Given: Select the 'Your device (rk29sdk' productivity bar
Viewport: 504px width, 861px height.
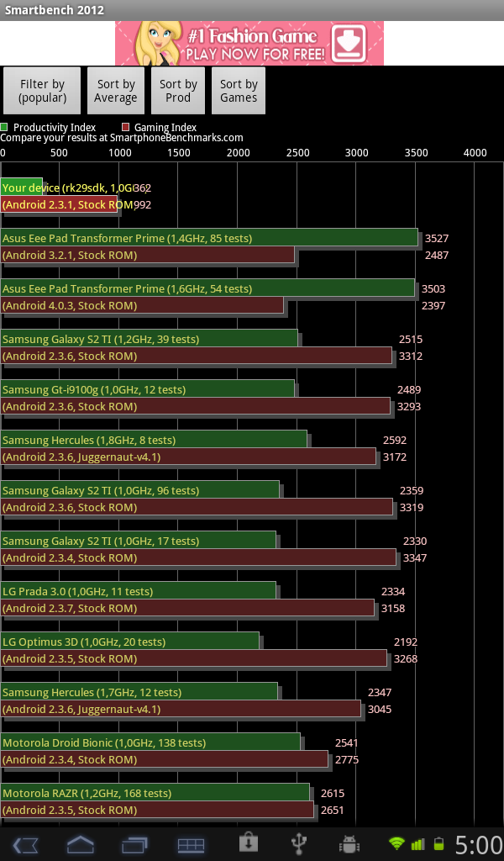Looking at the screenshot, I should click(21, 188).
